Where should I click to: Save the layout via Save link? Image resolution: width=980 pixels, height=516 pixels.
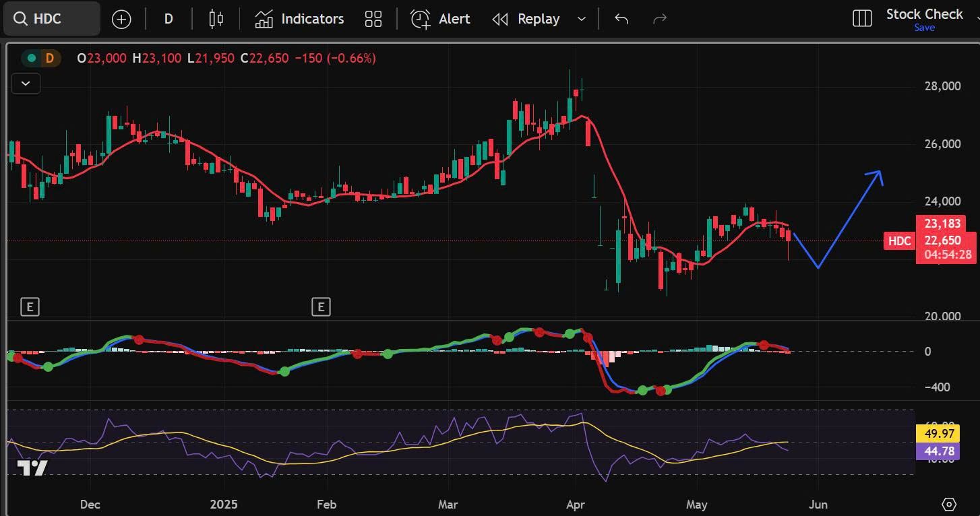tap(924, 28)
